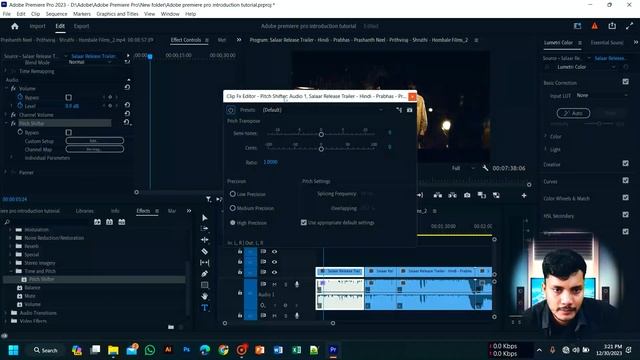Reset the Volume effect
The width and height of the screenshot is (640, 360).
point(127,87)
